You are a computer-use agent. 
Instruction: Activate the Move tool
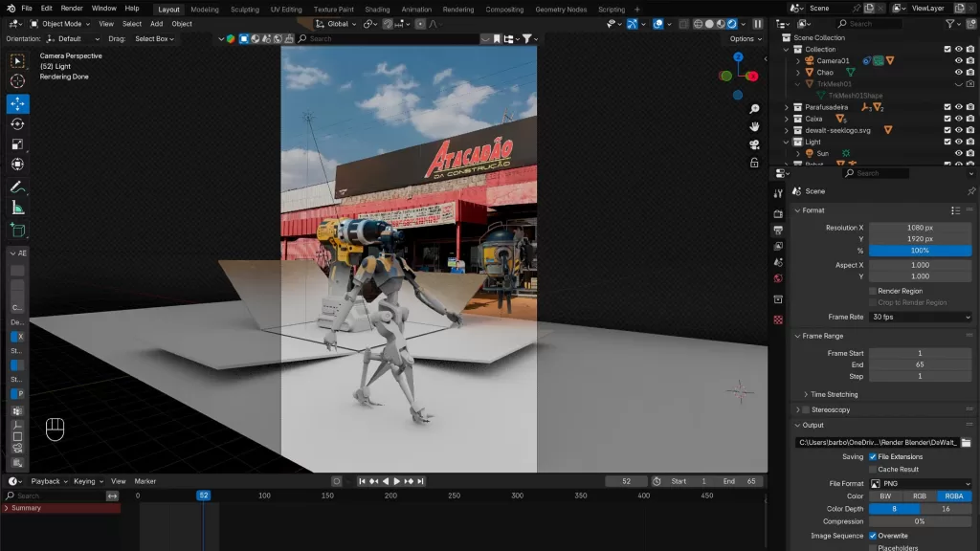coord(17,103)
